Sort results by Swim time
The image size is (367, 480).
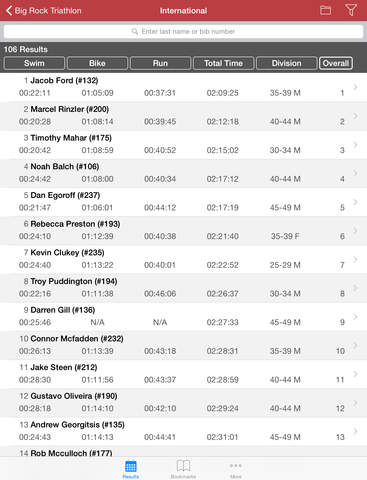(34, 63)
